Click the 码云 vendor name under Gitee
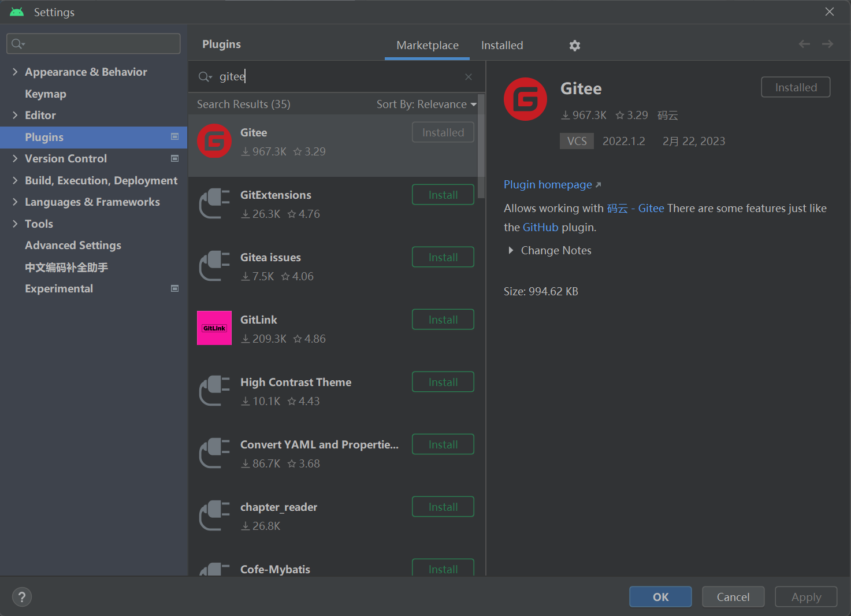This screenshot has height=616, width=851. coord(667,115)
